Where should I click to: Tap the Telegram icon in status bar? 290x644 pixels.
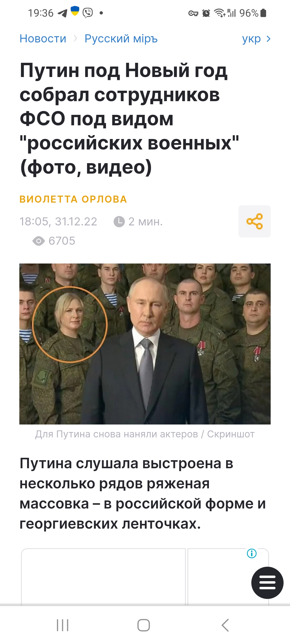[x=62, y=13]
